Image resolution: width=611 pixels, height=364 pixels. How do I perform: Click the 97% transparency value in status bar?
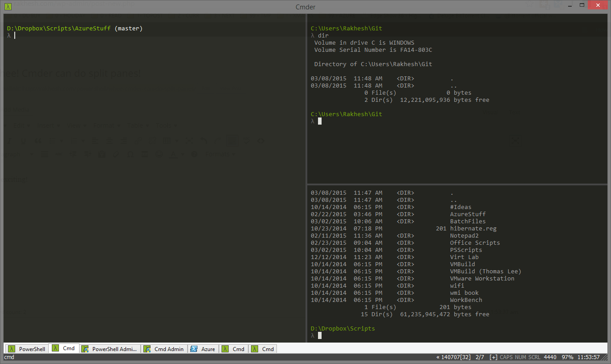pyautogui.click(x=567, y=357)
